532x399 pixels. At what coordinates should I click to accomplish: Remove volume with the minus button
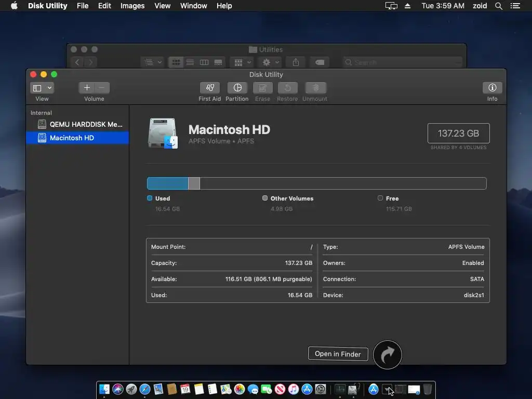click(102, 88)
